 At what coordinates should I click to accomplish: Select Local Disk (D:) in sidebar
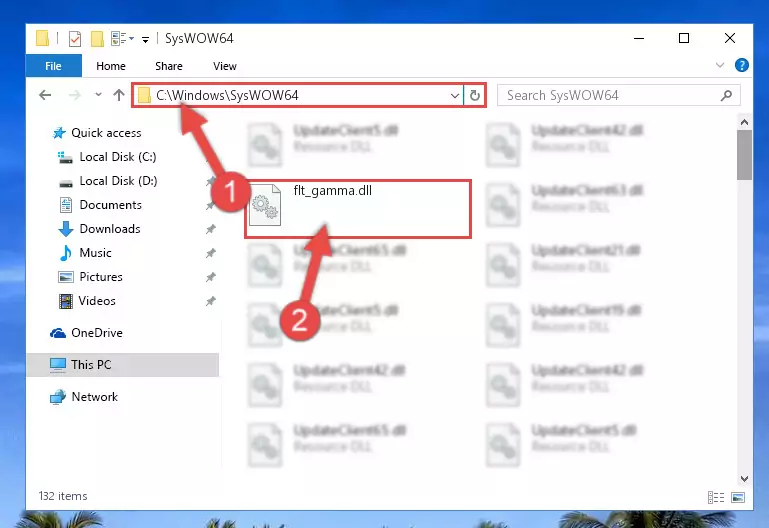tap(118, 181)
